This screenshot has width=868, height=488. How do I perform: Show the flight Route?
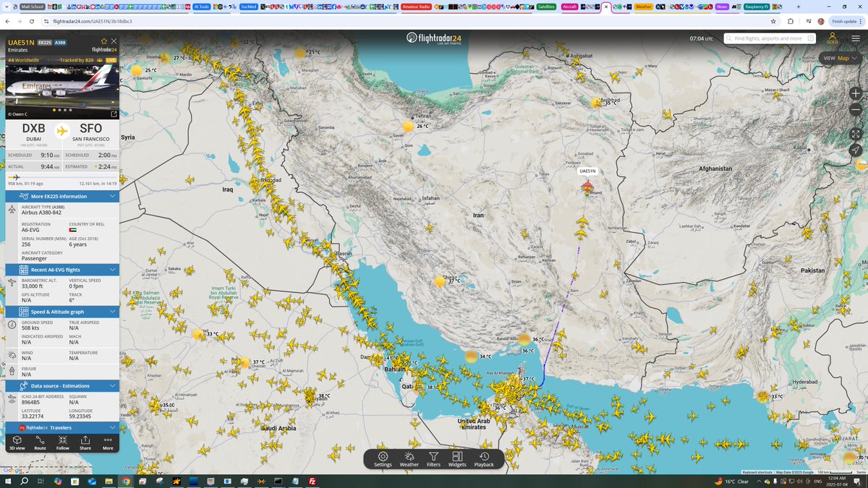[40, 443]
